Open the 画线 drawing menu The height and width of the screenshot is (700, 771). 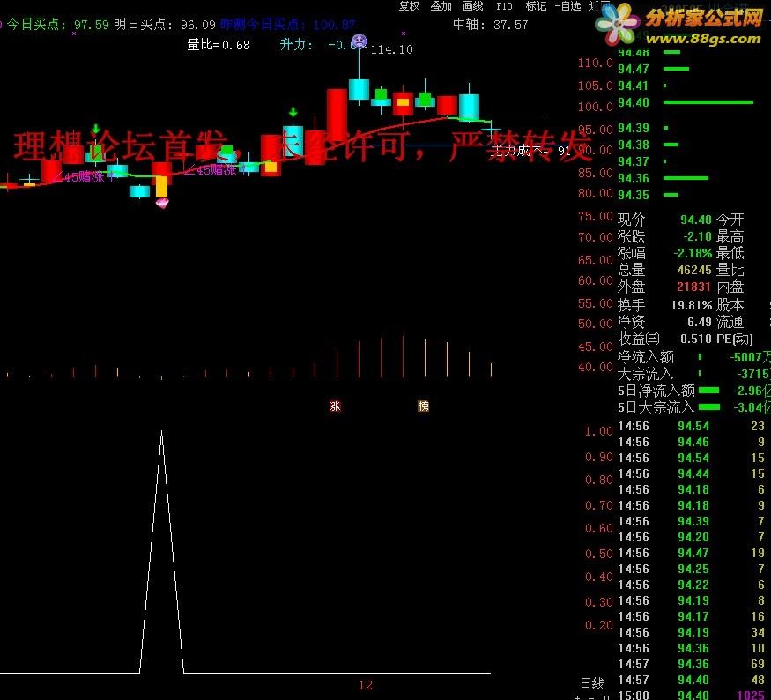click(x=472, y=6)
